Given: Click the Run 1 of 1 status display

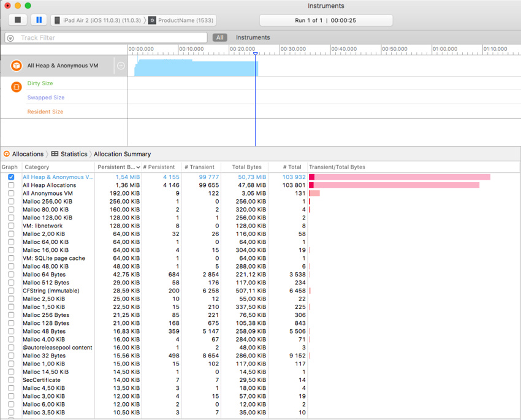Looking at the screenshot, I should point(325,20).
